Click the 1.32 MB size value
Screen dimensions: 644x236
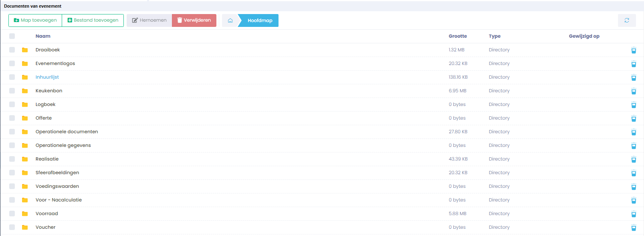tap(456, 50)
